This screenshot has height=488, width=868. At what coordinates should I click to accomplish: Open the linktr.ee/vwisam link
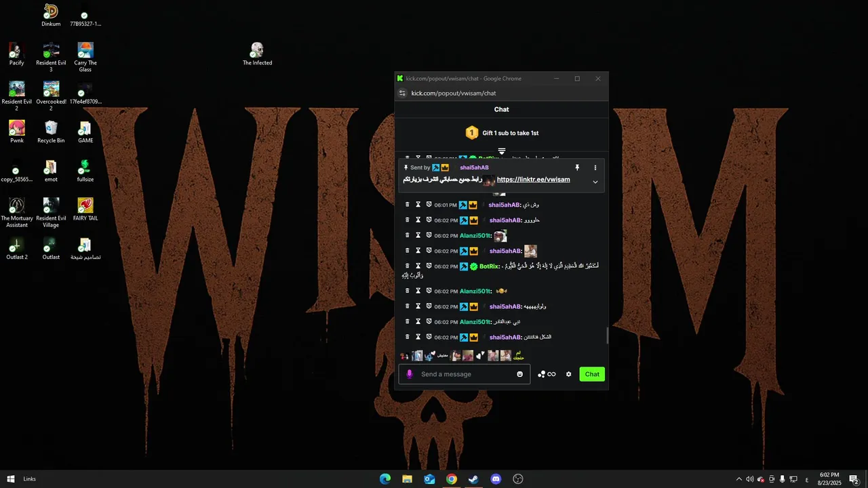[533, 180]
